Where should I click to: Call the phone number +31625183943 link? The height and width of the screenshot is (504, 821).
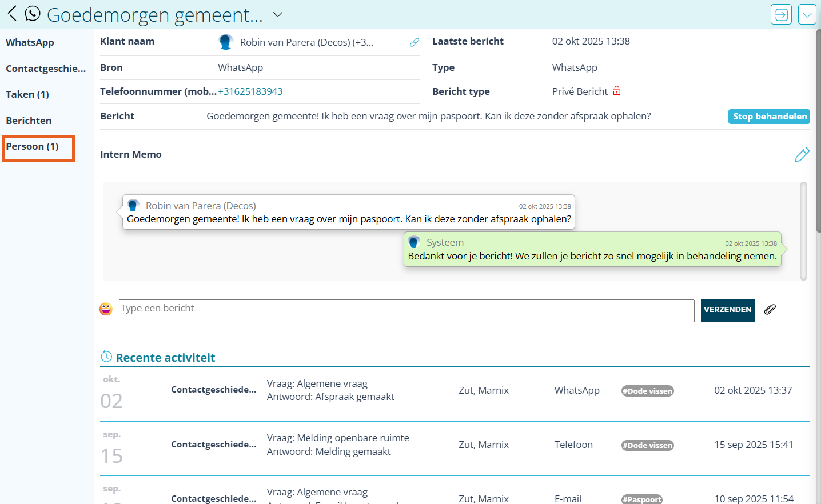(250, 91)
